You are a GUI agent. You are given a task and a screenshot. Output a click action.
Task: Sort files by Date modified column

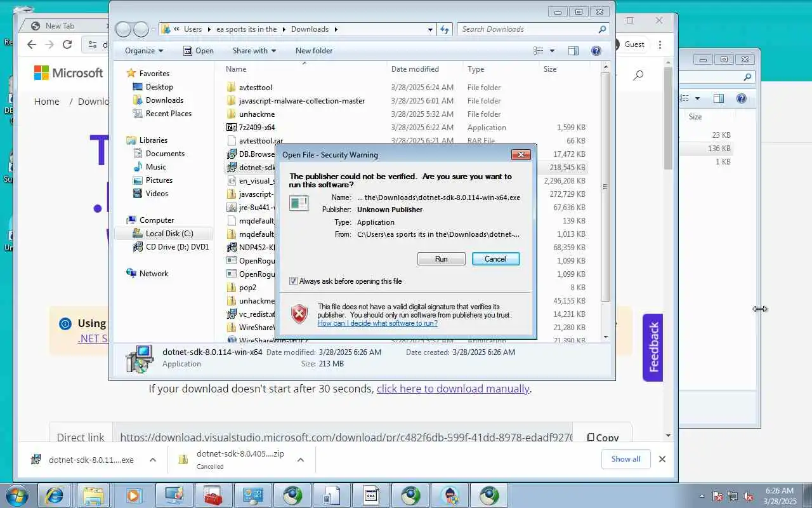point(425,69)
